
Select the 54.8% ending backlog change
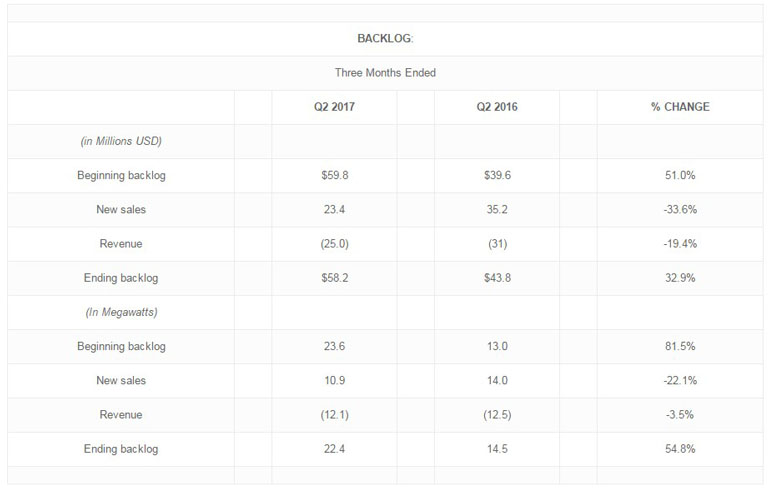[x=680, y=449]
